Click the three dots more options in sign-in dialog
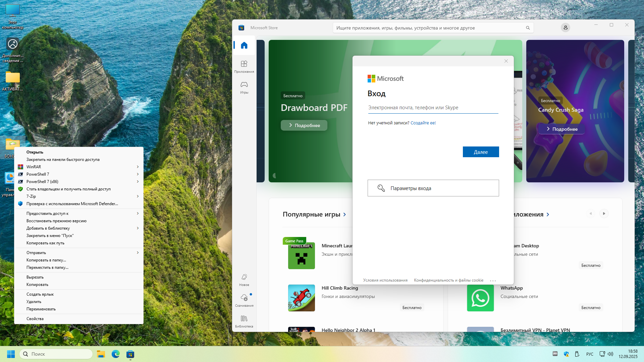This screenshot has height=362, width=644. pyautogui.click(x=493, y=281)
